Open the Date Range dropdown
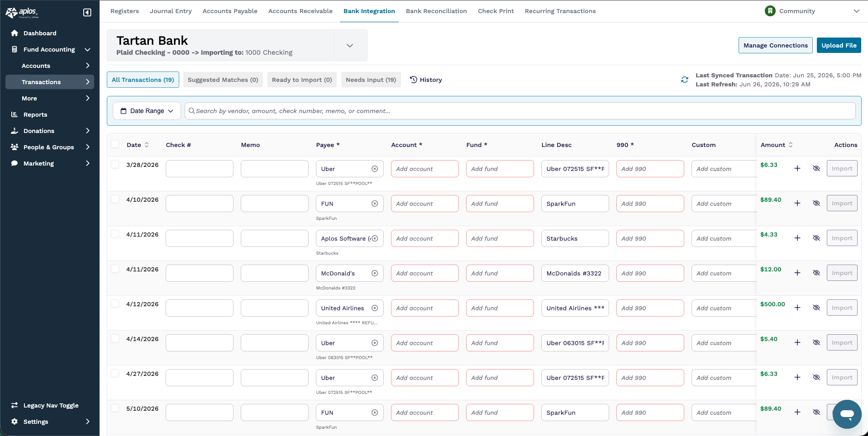 pyautogui.click(x=147, y=111)
